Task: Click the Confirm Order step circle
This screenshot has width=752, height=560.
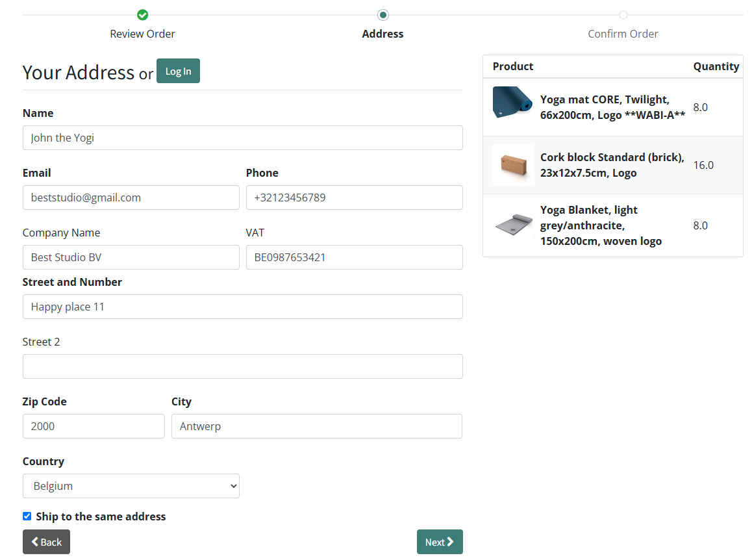Action: point(623,15)
